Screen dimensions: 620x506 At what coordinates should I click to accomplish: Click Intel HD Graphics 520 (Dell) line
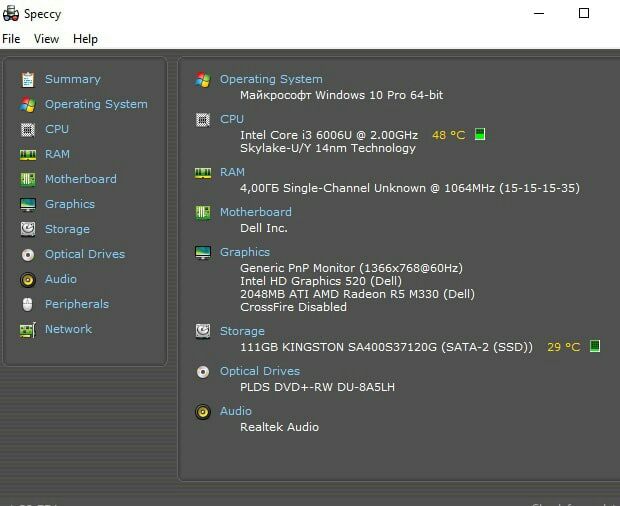pos(321,281)
